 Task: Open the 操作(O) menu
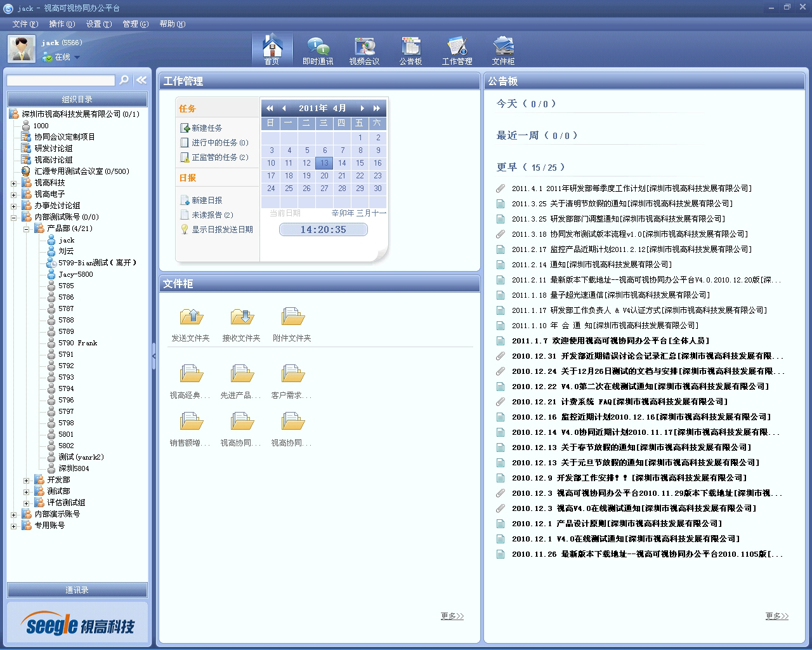(x=62, y=24)
